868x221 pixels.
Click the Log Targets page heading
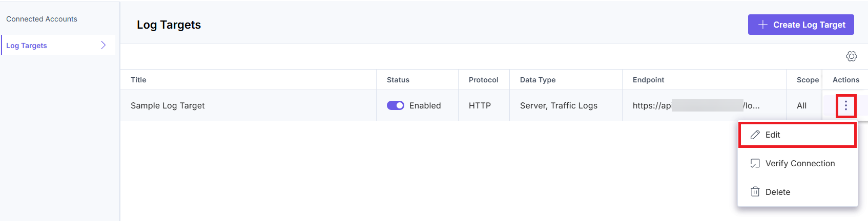point(169,25)
